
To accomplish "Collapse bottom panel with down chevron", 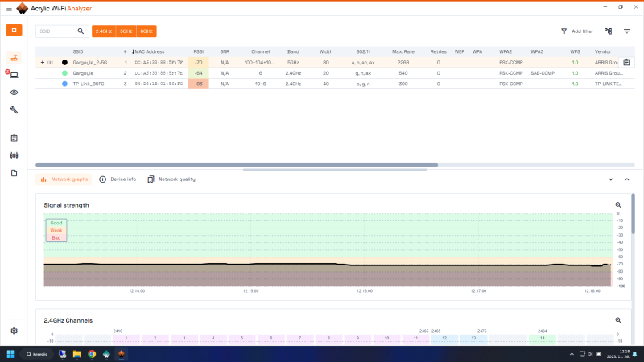I will click(611, 179).
